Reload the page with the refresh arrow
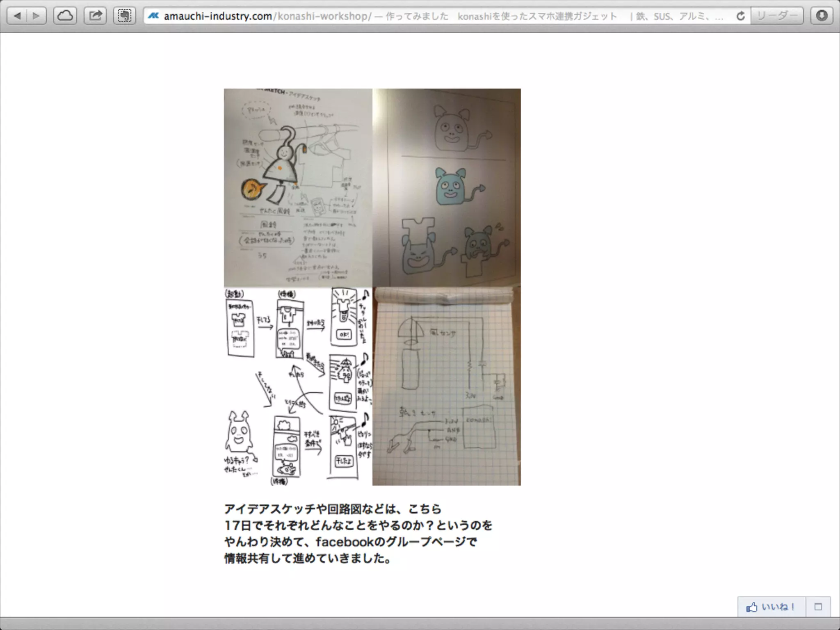 (x=740, y=16)
